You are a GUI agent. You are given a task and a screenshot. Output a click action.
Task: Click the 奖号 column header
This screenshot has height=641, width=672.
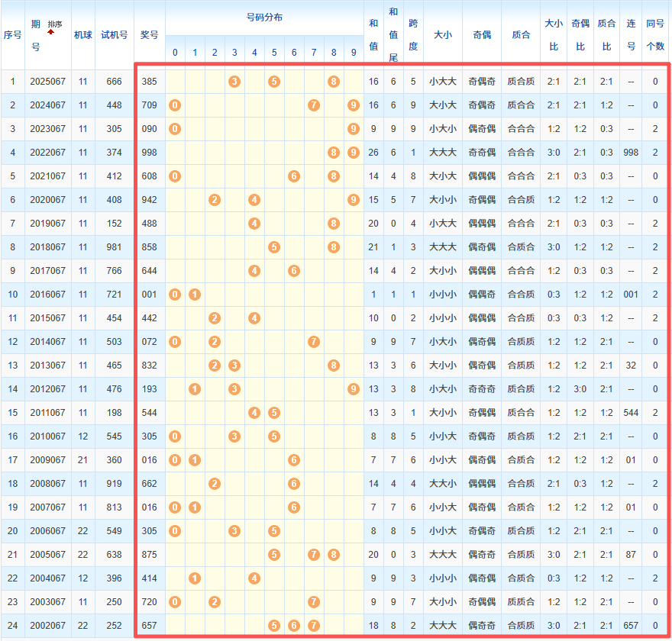tap(150, 35)
